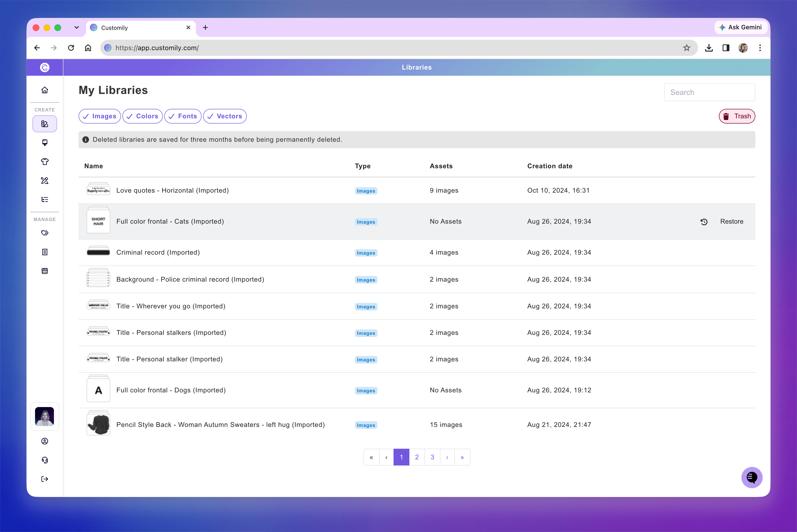Open the price tags icon under Manage
797x532 pixels.
tap(44, 233)
